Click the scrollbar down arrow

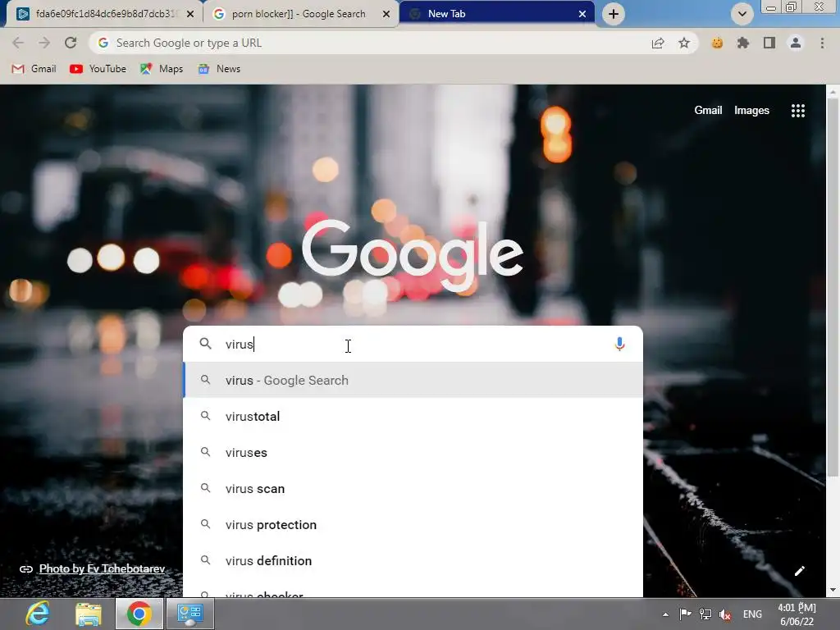tap(833, 591)
